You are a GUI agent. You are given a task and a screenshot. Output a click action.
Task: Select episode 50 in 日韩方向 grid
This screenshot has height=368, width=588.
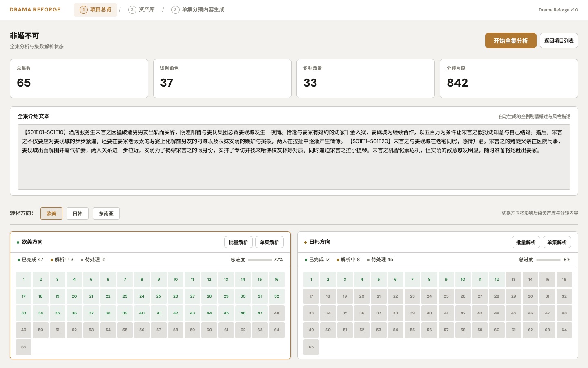click(x=328, y=330)
